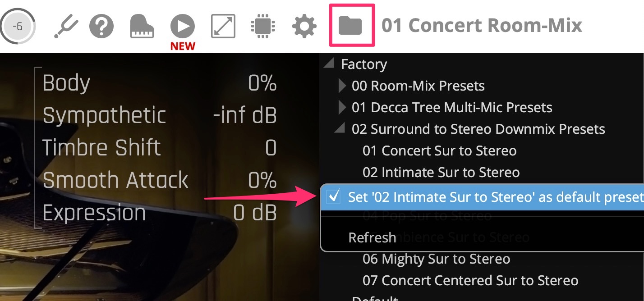Click the tuning fork icon
The height and width of the screenshot is (301, 644).
pyautogui.click(x=66, y=27)
